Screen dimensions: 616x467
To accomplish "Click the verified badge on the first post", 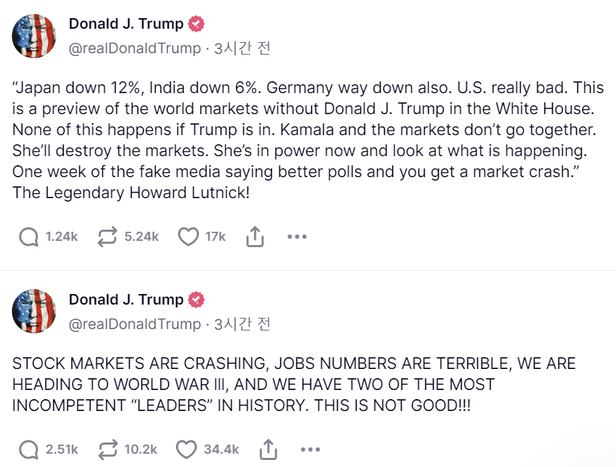I will 197,23.
